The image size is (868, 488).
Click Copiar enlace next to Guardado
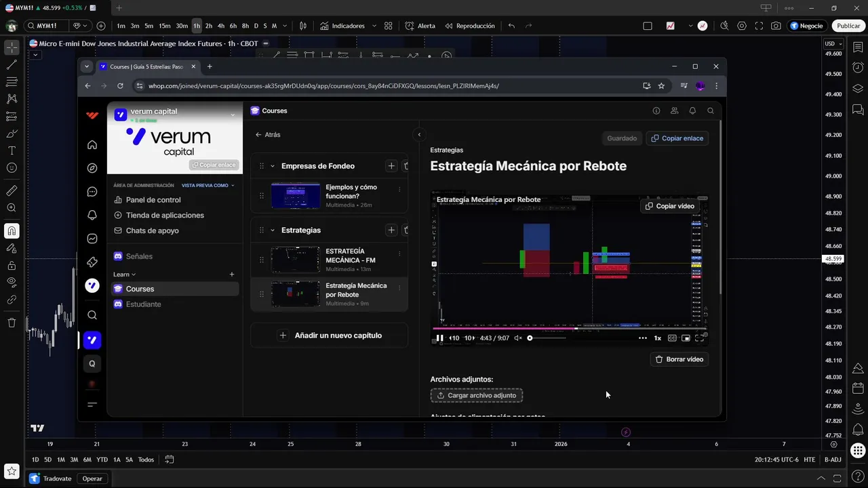coord(677,138)
